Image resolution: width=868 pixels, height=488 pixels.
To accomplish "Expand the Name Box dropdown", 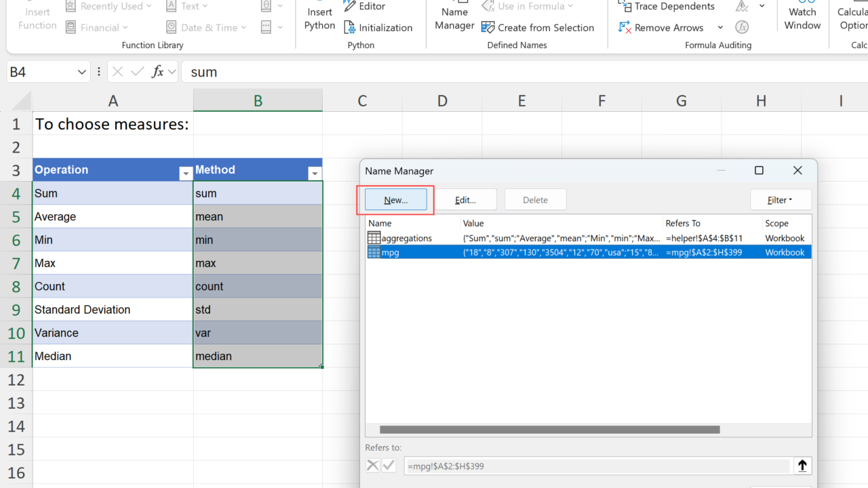I will point(82,72).
